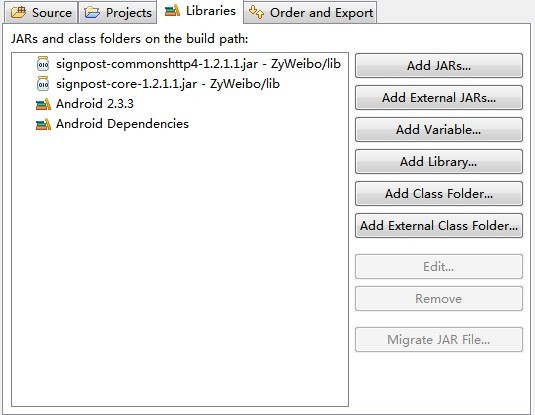Viewport: 535px width, 415px height.
Task: Click the Add JARs... button
Action: [439, 65]
